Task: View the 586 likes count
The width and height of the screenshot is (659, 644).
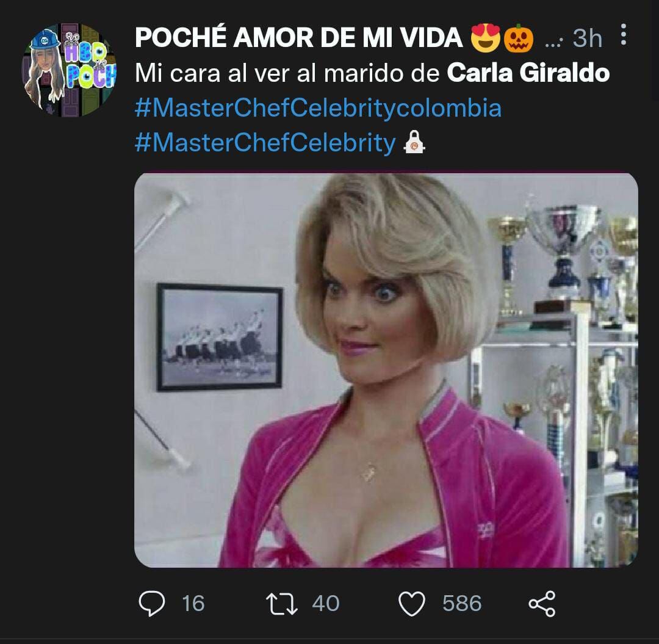Action: (x=462, y=604)
